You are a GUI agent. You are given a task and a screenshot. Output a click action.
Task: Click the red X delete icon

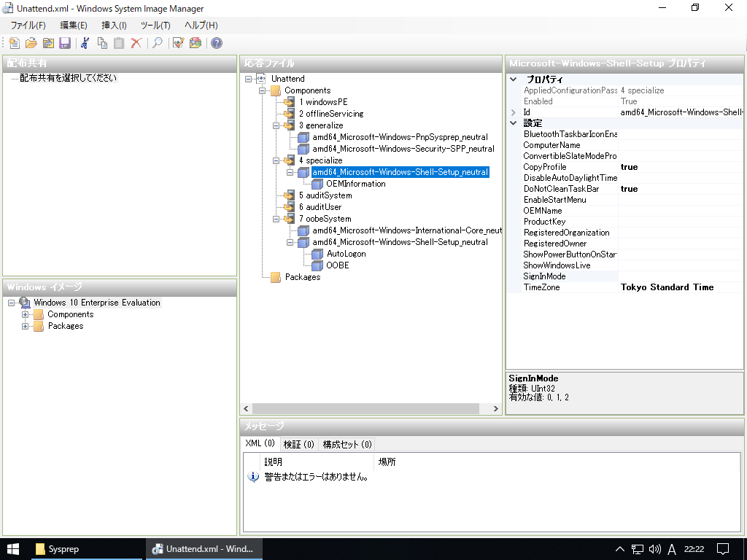coord(136,43)
